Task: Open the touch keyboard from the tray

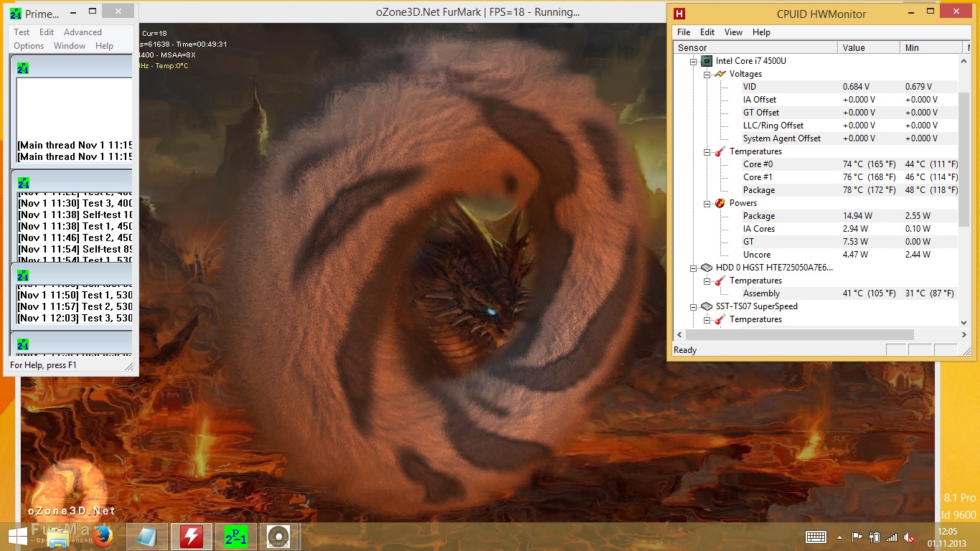Action: (x=816, y=537)
